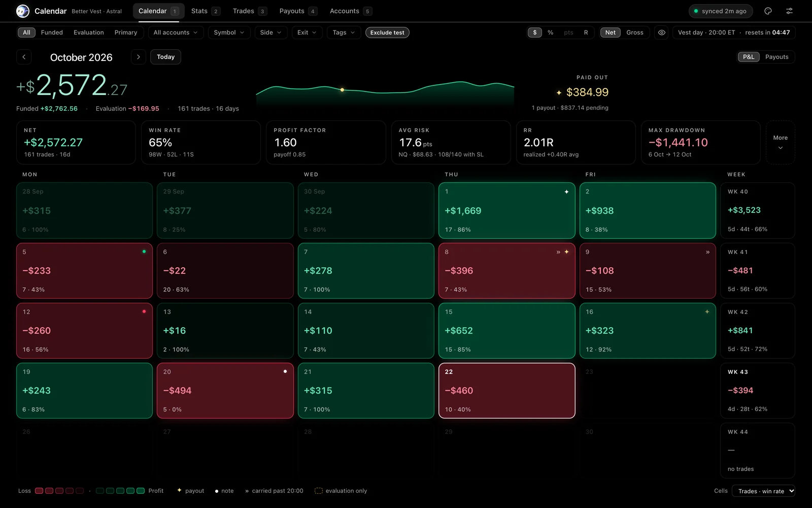Open the October 22 day cell
The image size is (812, 508).
point(506,391)
